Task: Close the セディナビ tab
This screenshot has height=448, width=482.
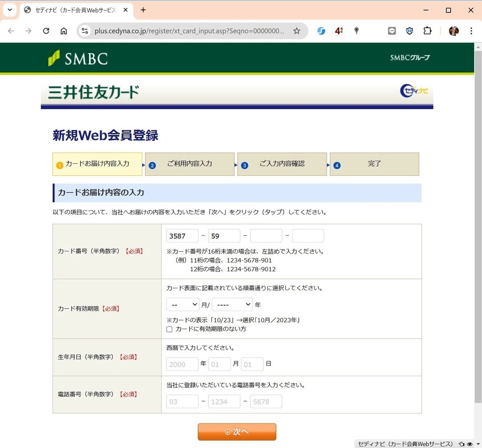Action: 125,10
